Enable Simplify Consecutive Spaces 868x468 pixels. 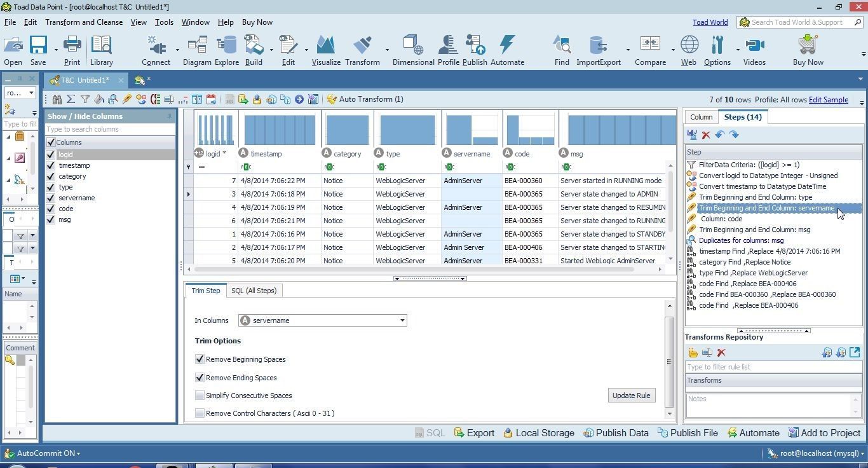click(x=200, y=396)
